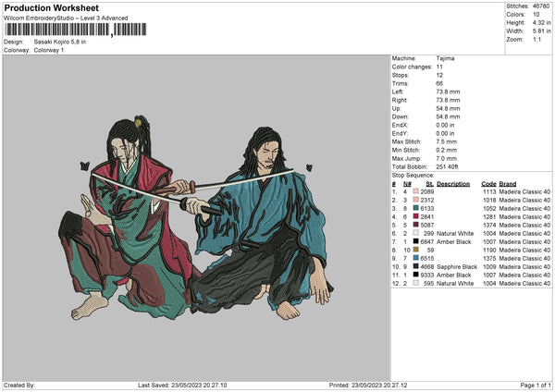Select the blue swatch next to 6515
Viewport: 555px width, 392px height.
[415, 258]
